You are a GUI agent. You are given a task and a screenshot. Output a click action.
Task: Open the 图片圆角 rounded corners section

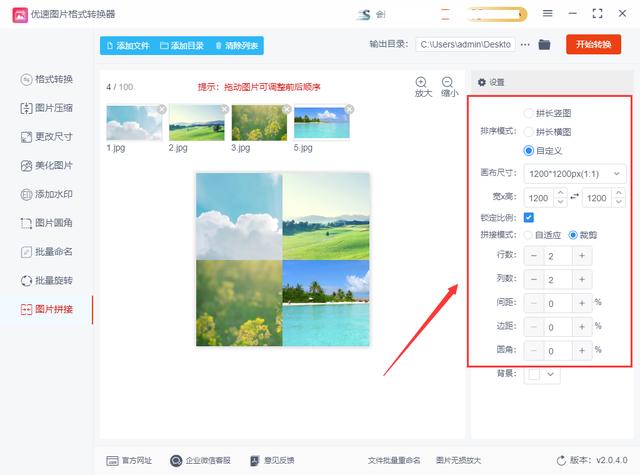pyautogui.click(x=47, y=223)
